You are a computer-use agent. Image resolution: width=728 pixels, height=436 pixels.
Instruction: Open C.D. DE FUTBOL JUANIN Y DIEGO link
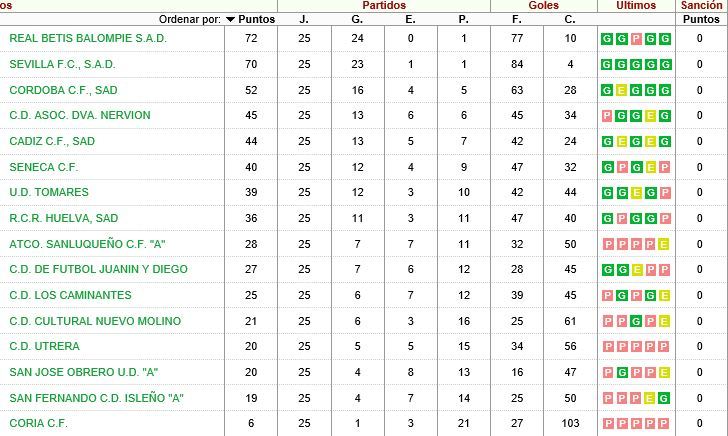[x=98, y=269]
